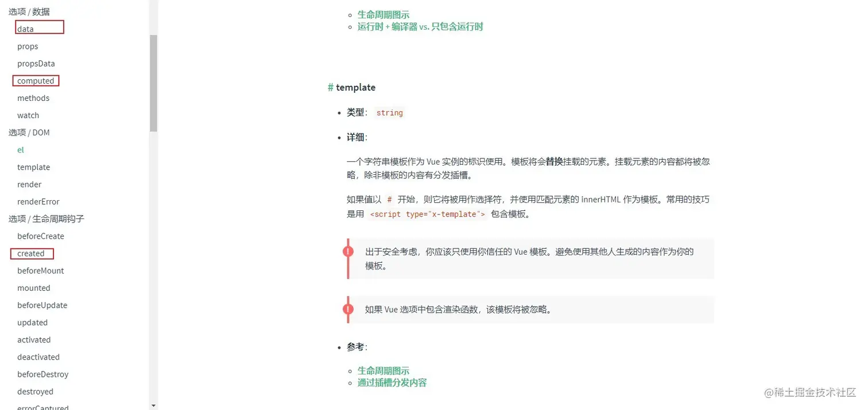Click the 参考 label
The height and width of the screenshot is (410, 868).
(355, 347)
